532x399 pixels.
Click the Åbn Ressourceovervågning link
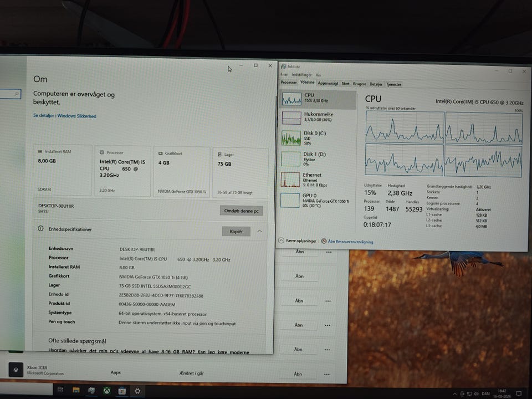coord(350,242)
